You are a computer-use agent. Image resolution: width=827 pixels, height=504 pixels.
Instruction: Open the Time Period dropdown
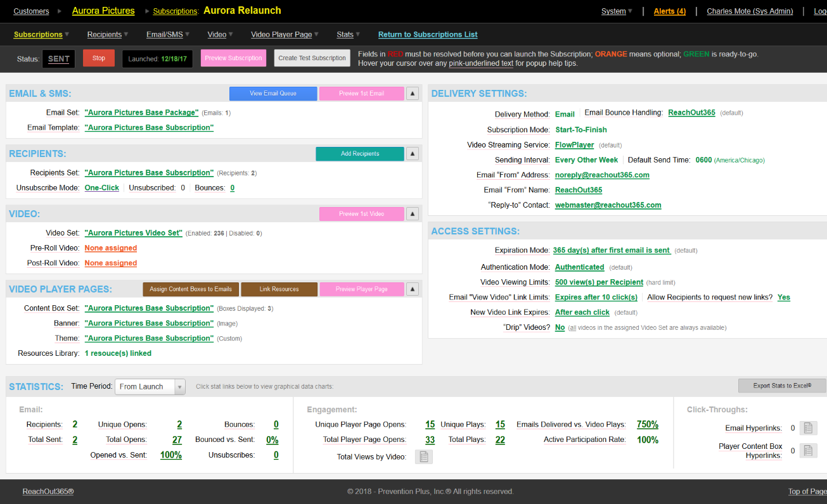click(x=150, y=387)
